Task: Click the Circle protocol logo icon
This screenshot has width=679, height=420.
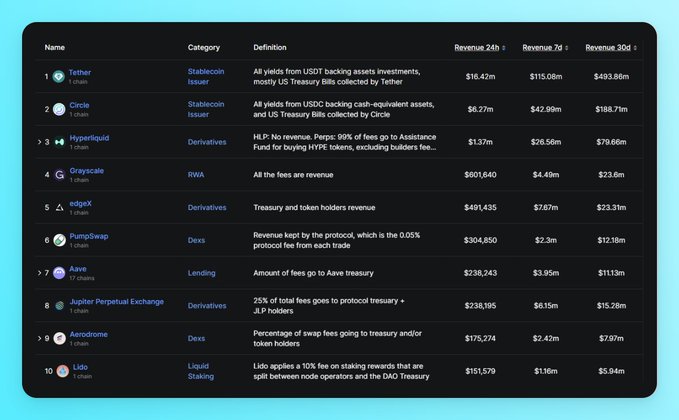Action: (59, 109)
